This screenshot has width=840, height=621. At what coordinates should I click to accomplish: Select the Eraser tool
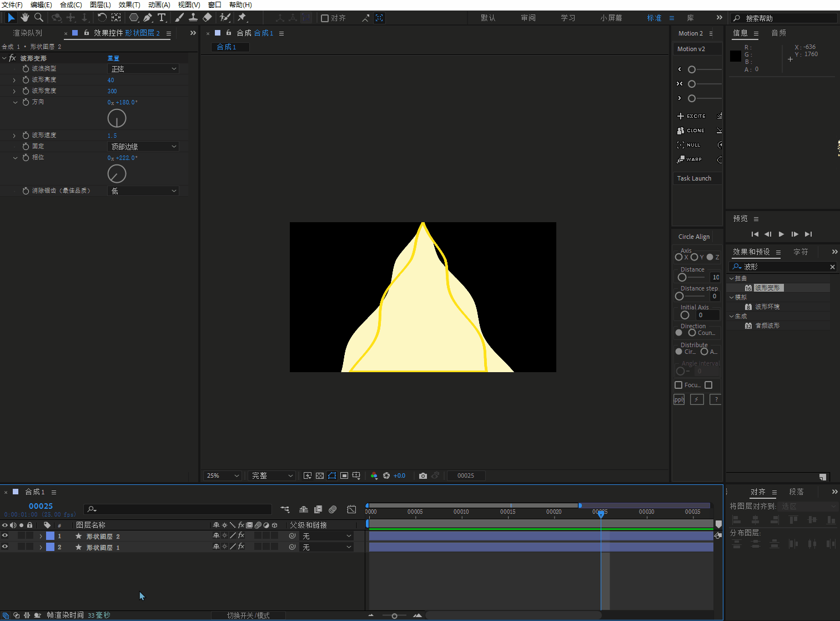pos(207,18)
